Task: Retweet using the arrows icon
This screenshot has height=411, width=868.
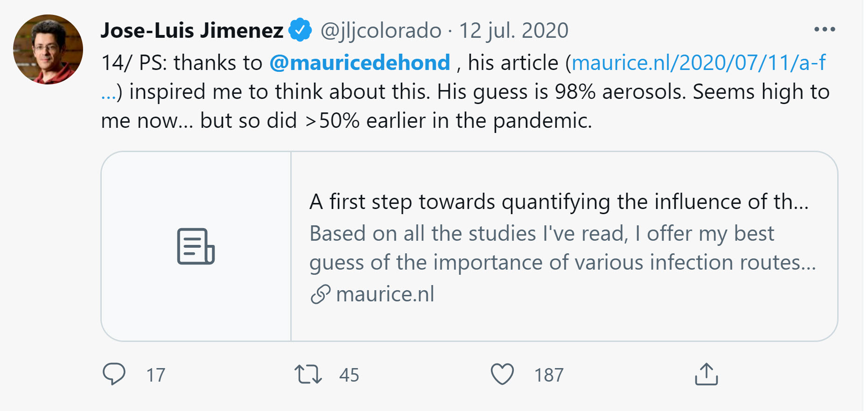Action: (308, 375)
